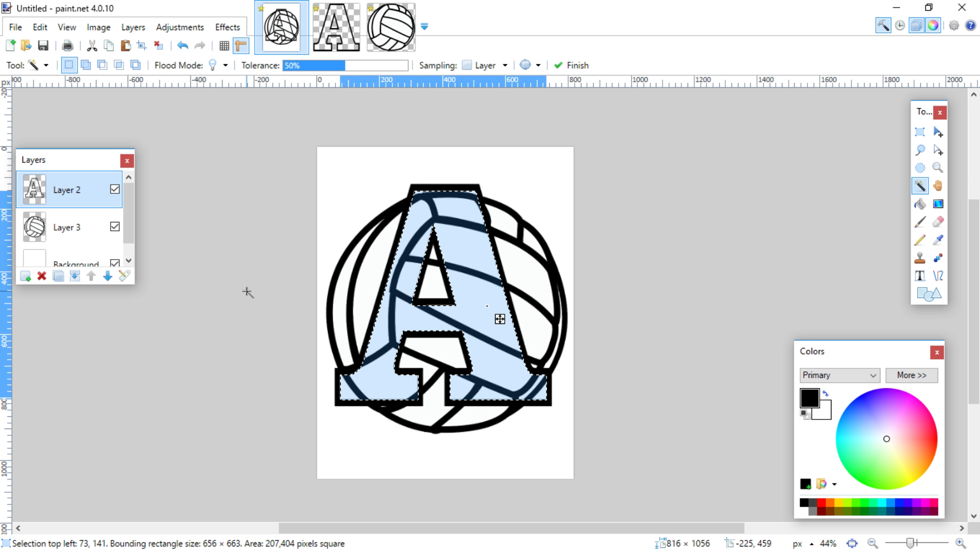Close the Colors panel

tap(937, 352)
